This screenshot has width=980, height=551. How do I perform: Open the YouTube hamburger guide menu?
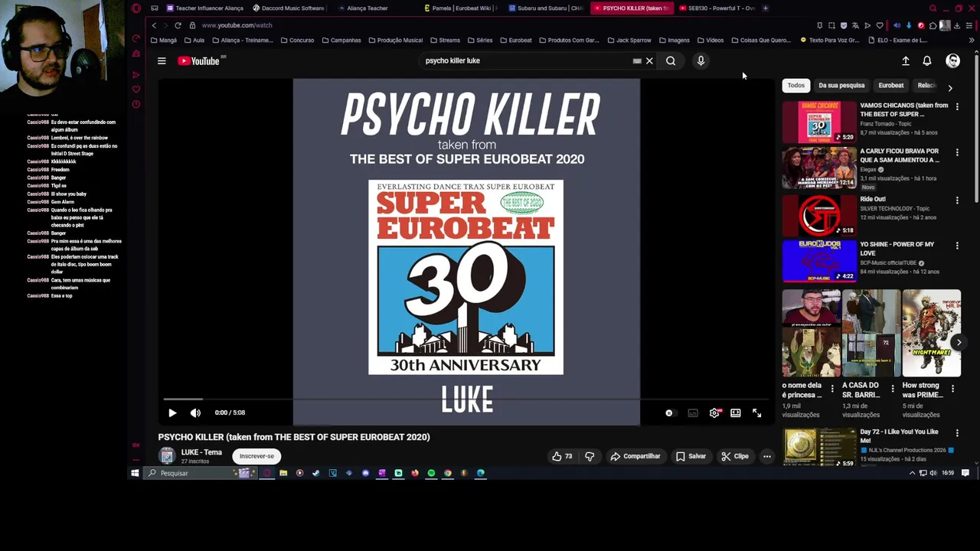(x=162, y=60)
